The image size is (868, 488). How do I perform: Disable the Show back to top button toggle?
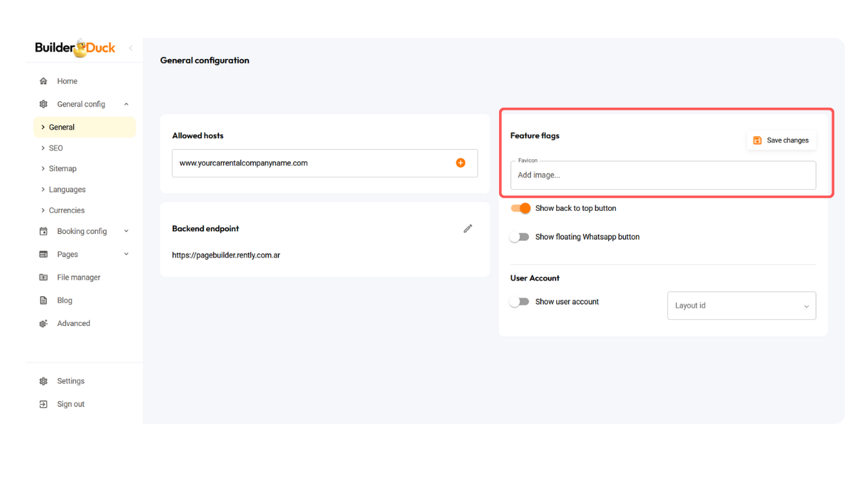pyautogui.click(x=521, y=208)
